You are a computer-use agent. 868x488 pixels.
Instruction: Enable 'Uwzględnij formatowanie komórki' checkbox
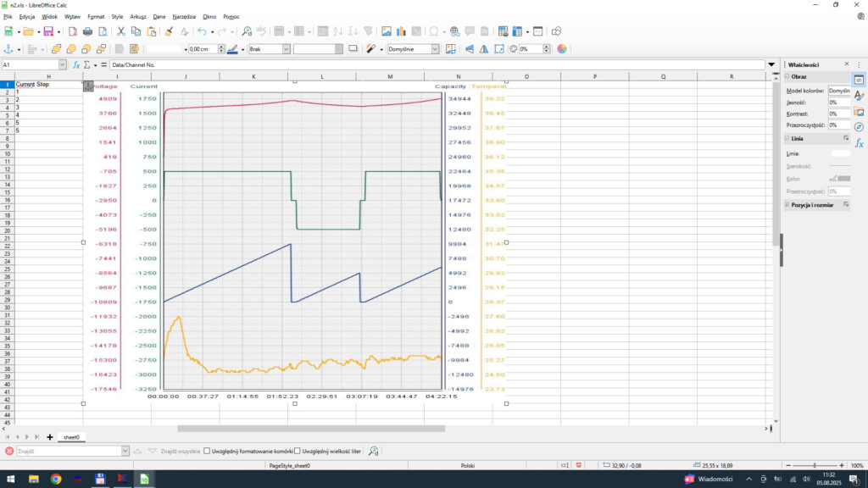point(208,452)
